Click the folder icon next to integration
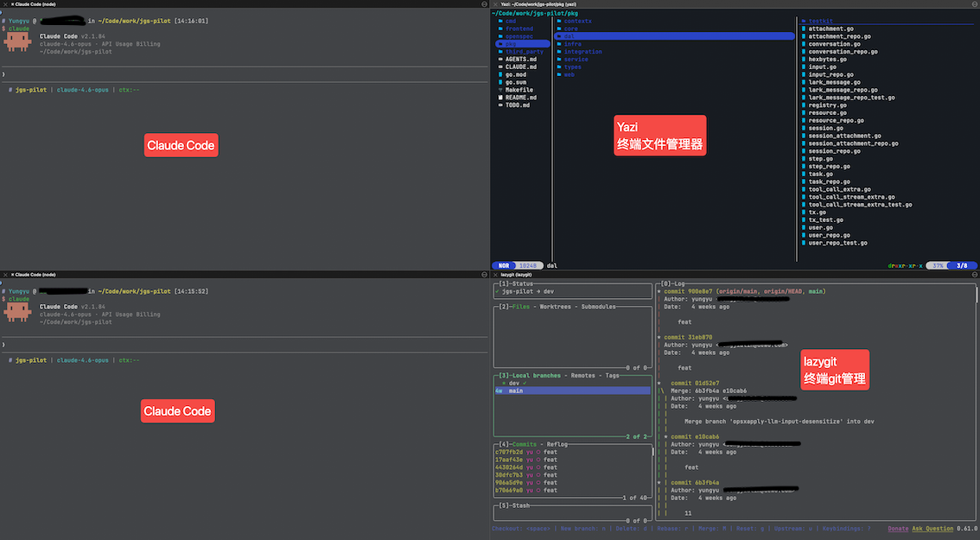The height and width of the screenshot is (540, 980). (559, 52)
